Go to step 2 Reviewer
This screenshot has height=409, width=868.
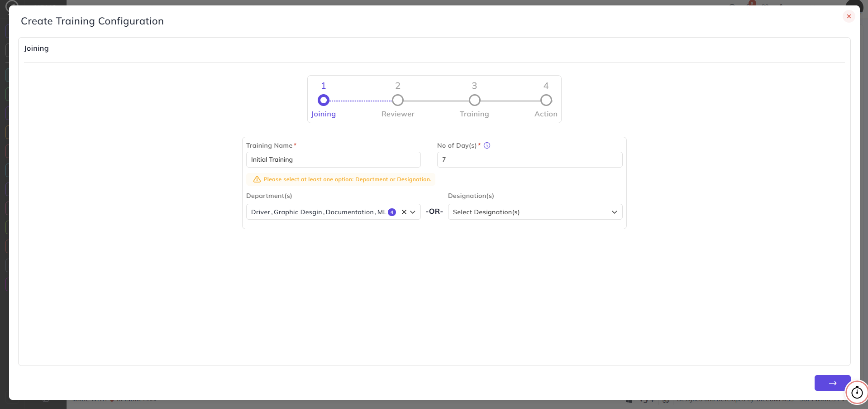click(398, 100)
